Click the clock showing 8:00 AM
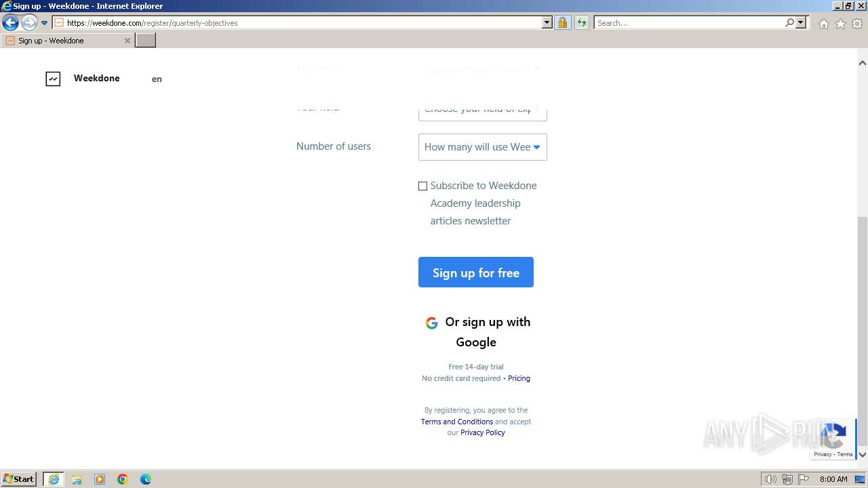 pos(833,479)
